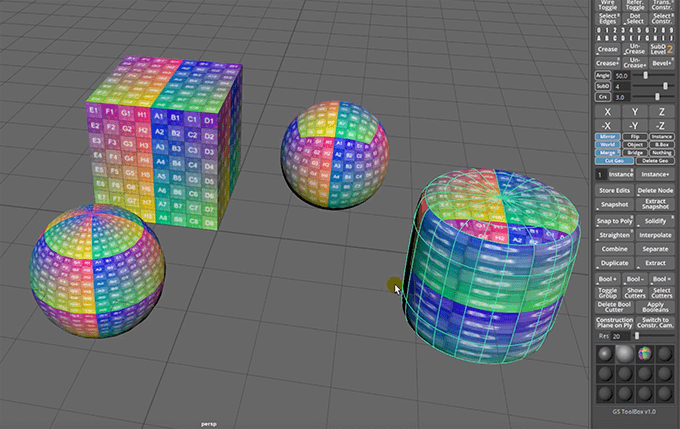Click Trans. Constr. button
Image resolution: width=680 pixels, height=429 pixels.
(662, 5)
